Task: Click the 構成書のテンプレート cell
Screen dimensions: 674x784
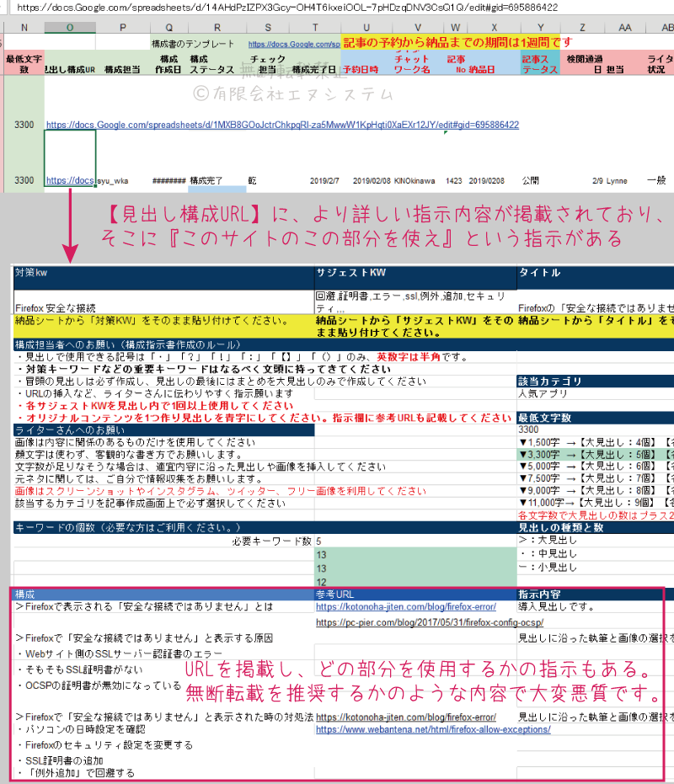Action: coord(193,44)
